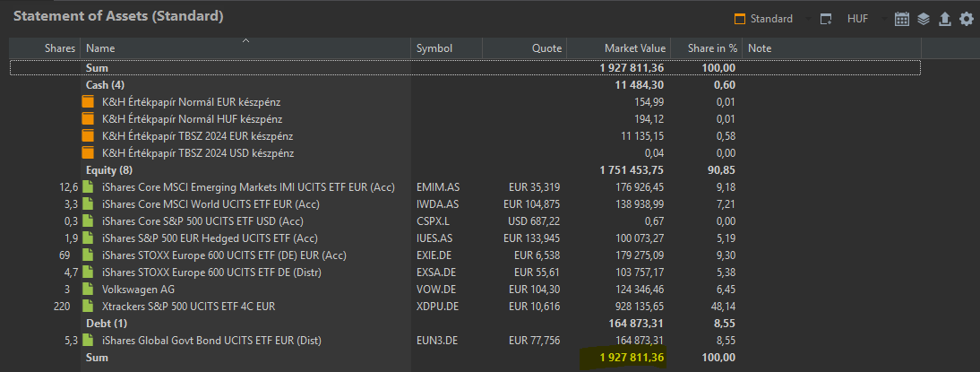Click the new view window icon
This screenshot has height=372, width=980.
pyautogui.click(x=826, y=20)
